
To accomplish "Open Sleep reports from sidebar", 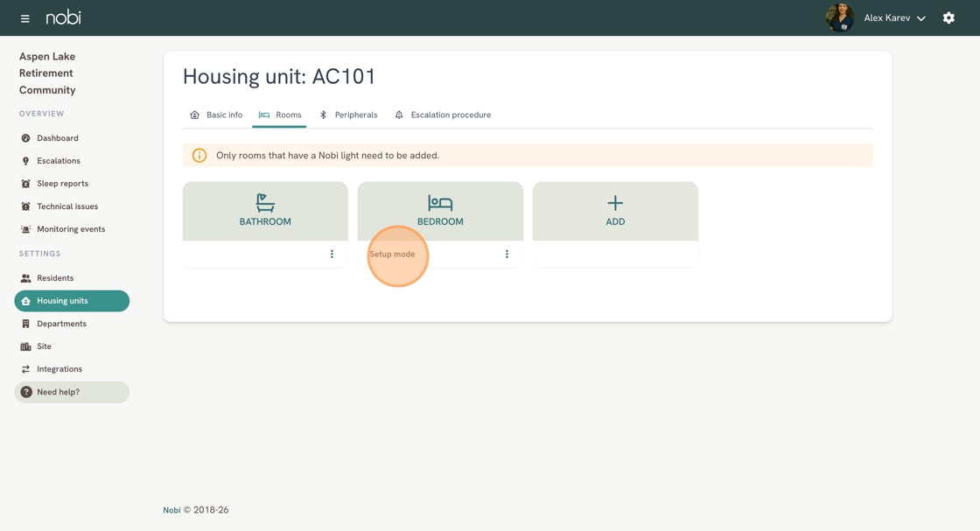I will [x=62, y=184].
